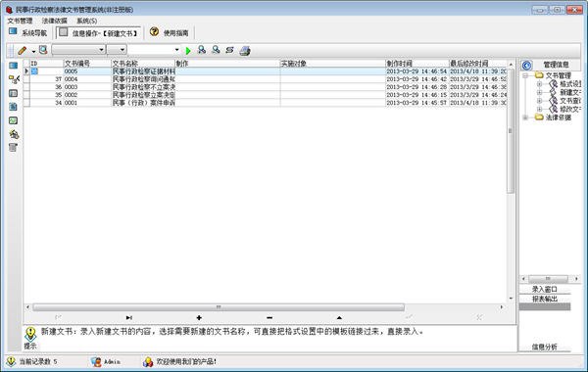Click the 0001 document number cell

[87, 103]
